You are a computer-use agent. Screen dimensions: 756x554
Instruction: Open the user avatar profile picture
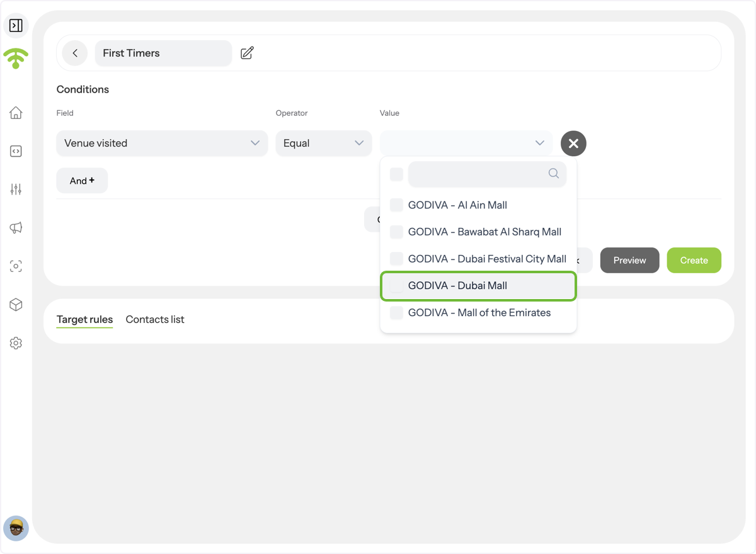tap(16, 528)
